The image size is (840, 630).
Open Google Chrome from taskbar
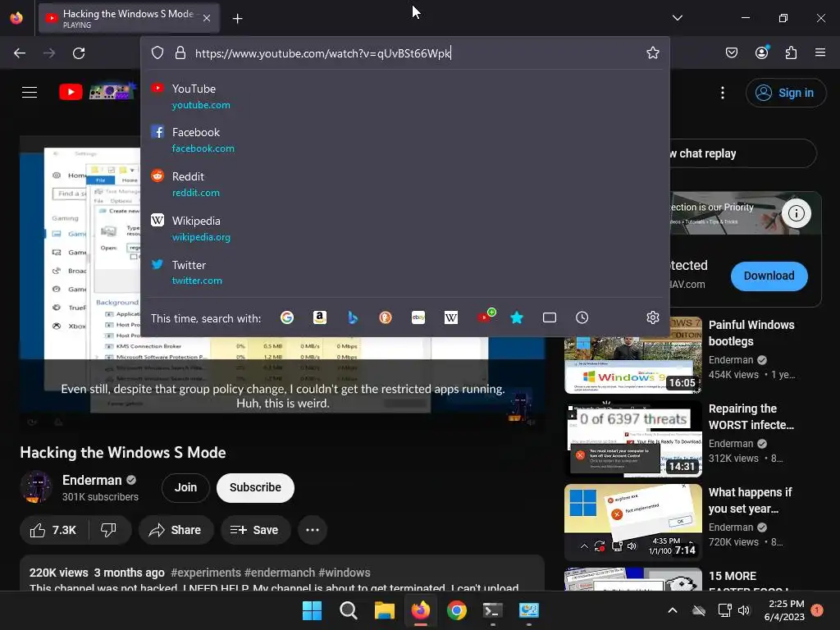click(x=456, y=610)
